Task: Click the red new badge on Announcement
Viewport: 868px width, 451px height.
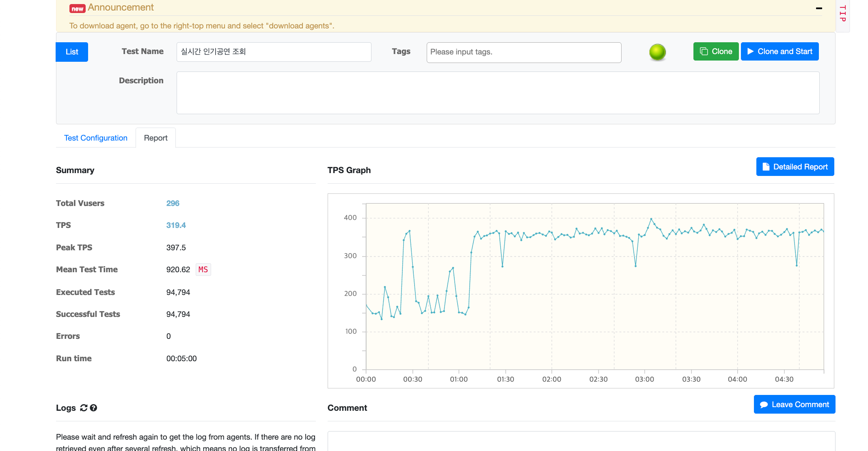Action: pyautogui.click(x=77, y=9)
